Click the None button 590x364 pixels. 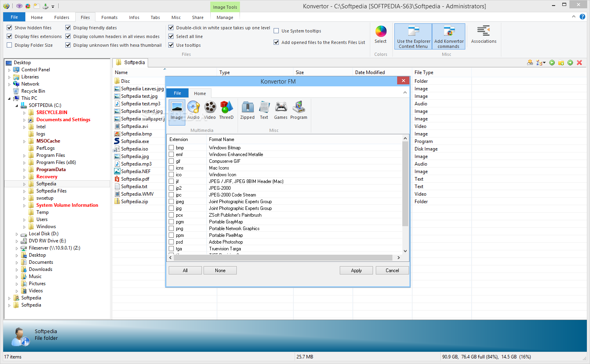[x=220, y=271]
